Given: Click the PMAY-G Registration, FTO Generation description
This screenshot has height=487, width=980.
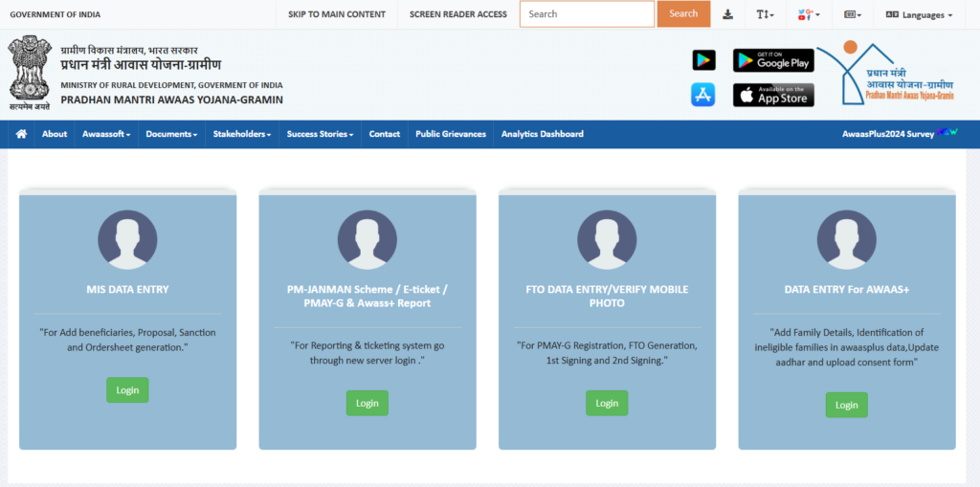Looking at the screenshot, I should coord(607,353).
